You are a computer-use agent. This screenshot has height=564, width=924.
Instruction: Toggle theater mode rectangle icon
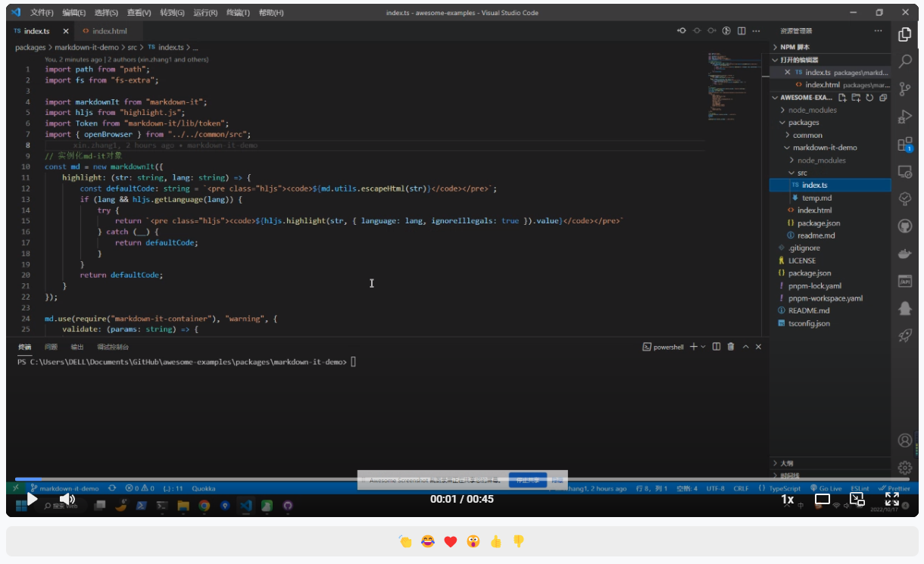823,499
